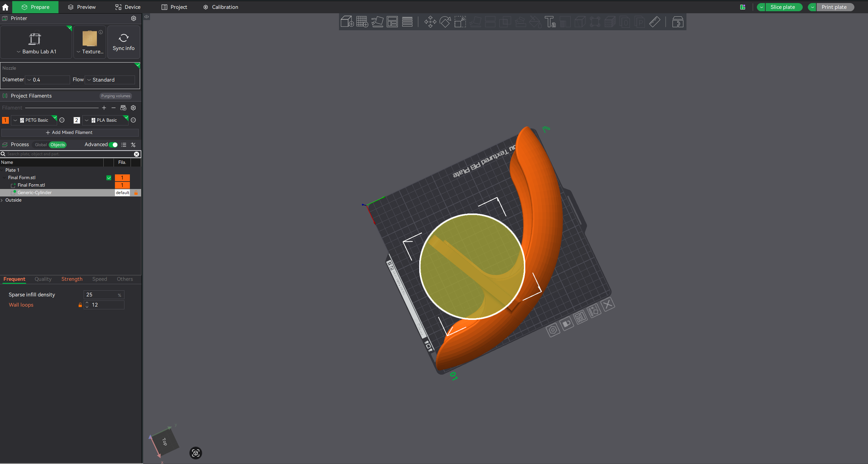This screenshot has height=464, width=868.
Task: Select the Color painting bucket tool
Action: click(535, 22)
